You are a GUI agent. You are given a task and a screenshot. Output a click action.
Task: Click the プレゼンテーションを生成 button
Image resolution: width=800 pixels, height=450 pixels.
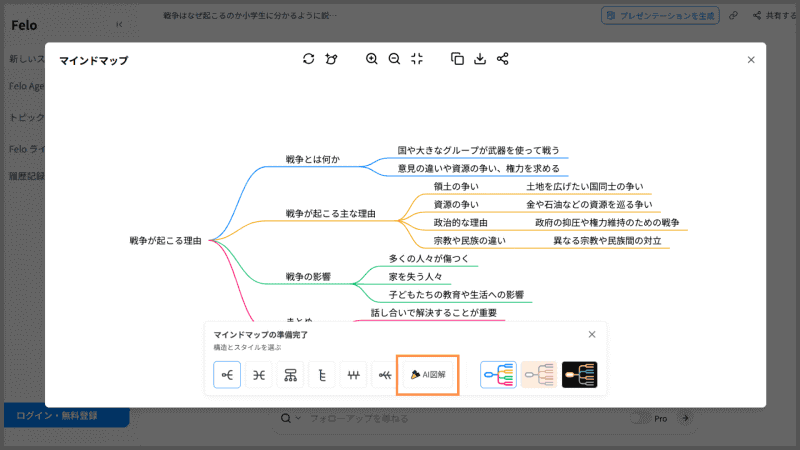point(660,15)
